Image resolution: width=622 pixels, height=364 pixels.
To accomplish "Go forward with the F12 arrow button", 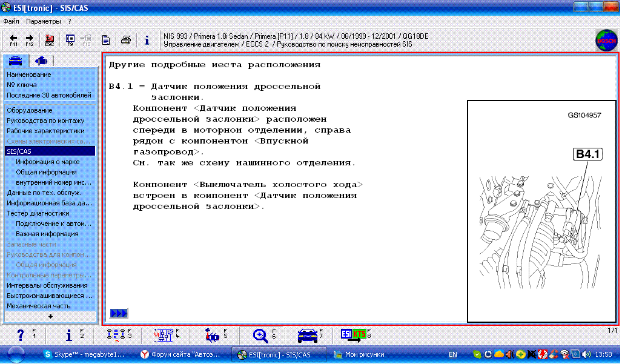I will tap(30, 40).
